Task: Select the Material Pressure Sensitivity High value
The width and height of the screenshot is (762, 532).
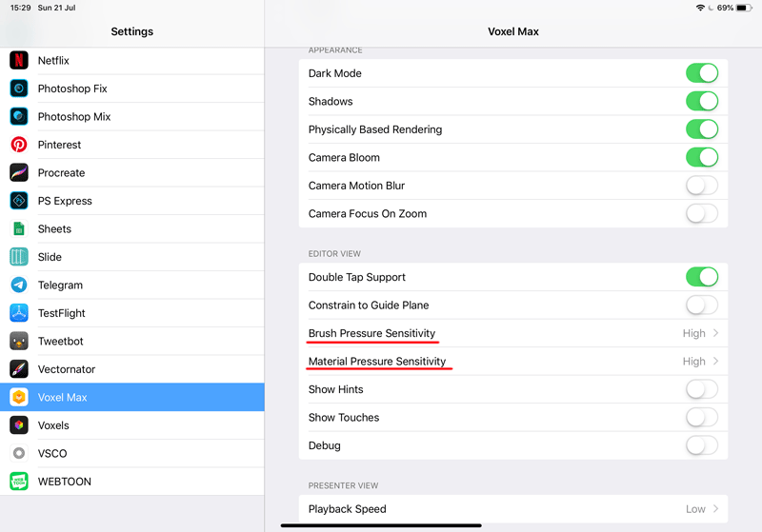Action: pyautogui.click(x=694, y=362)
